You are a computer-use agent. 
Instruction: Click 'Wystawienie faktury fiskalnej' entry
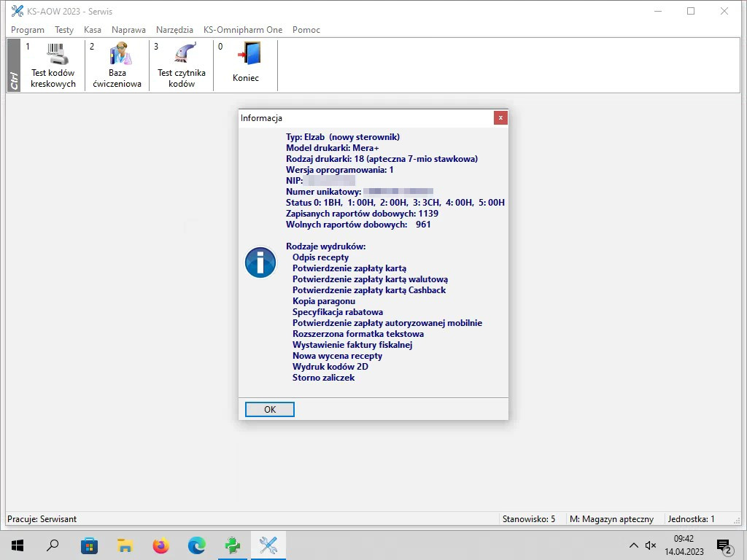(352, 345)
